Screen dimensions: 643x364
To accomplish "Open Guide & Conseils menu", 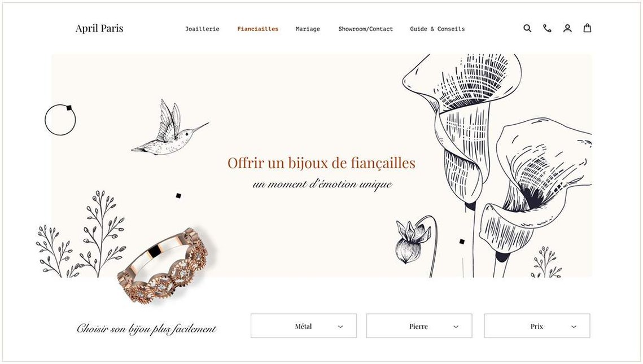I will (x=437, y=29).
